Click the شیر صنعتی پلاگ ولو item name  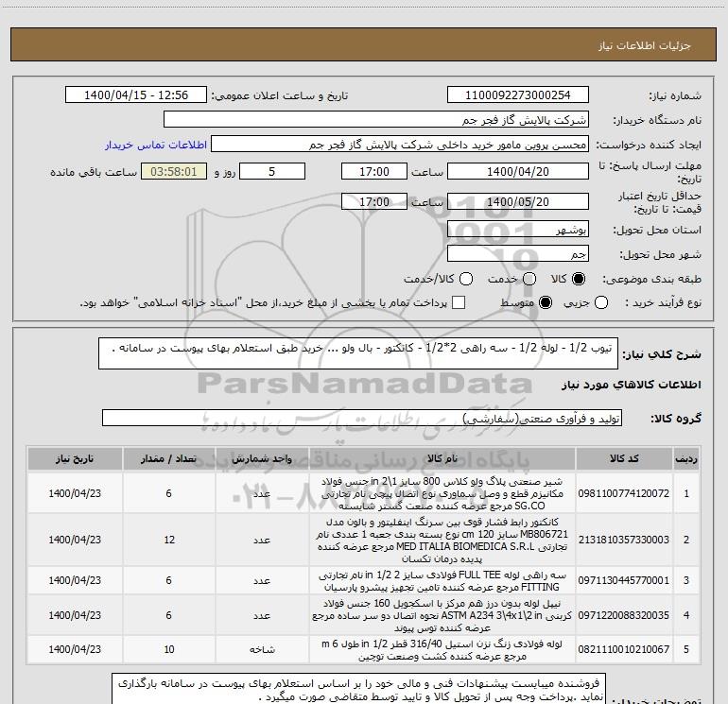pos(442,493)
